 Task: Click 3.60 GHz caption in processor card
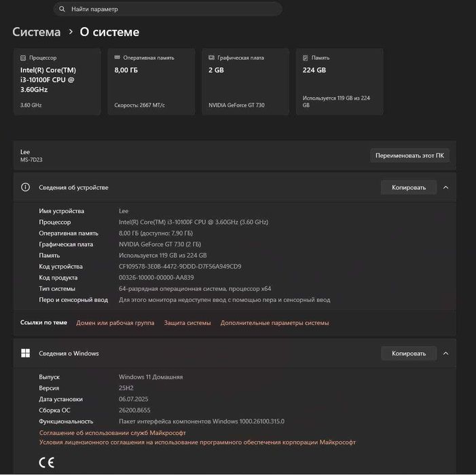pyautogui.click(x=31, y=105)
